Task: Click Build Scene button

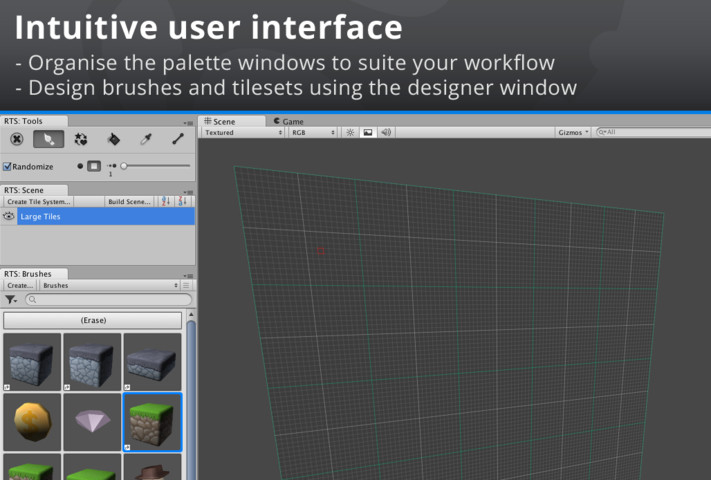Action: (129, 202)
